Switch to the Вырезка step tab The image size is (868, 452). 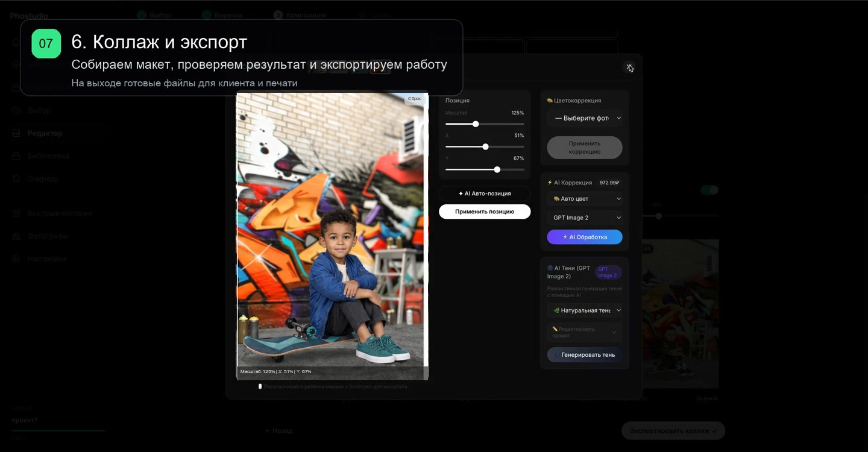click(222, 15)
